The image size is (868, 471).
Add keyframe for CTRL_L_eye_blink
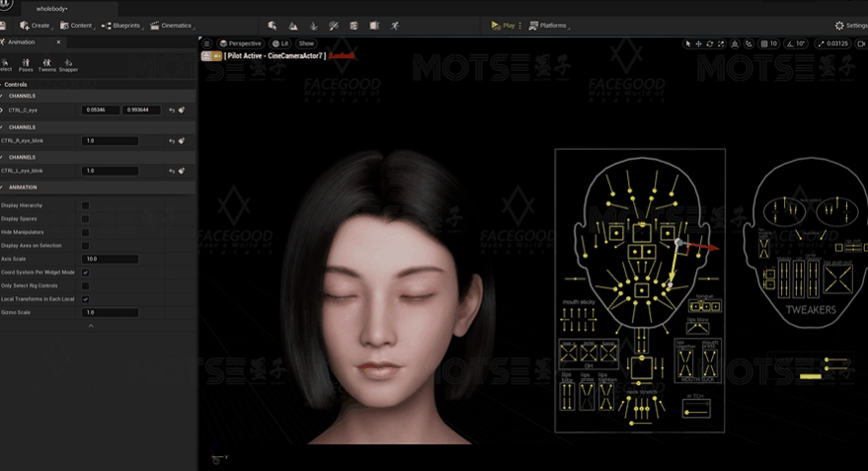(182, 171)
